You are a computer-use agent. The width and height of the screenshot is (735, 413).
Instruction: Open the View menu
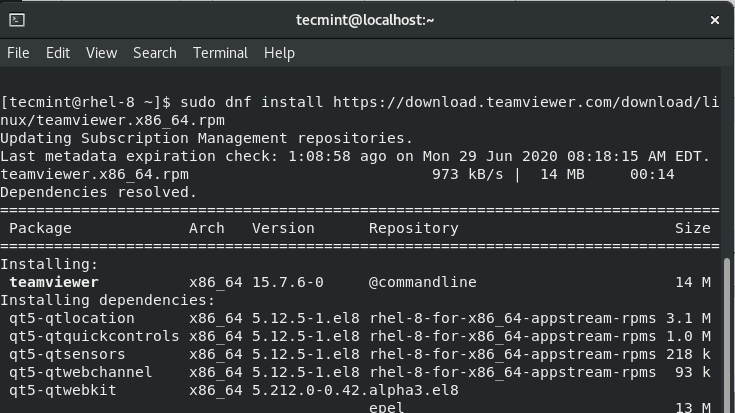coord(101,53)
